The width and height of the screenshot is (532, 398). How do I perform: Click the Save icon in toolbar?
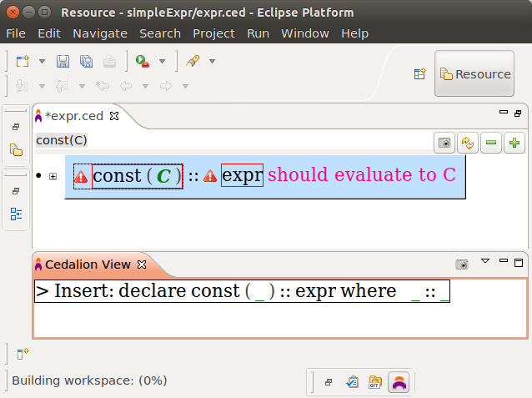pyautogui.click(x=63, y=61)
